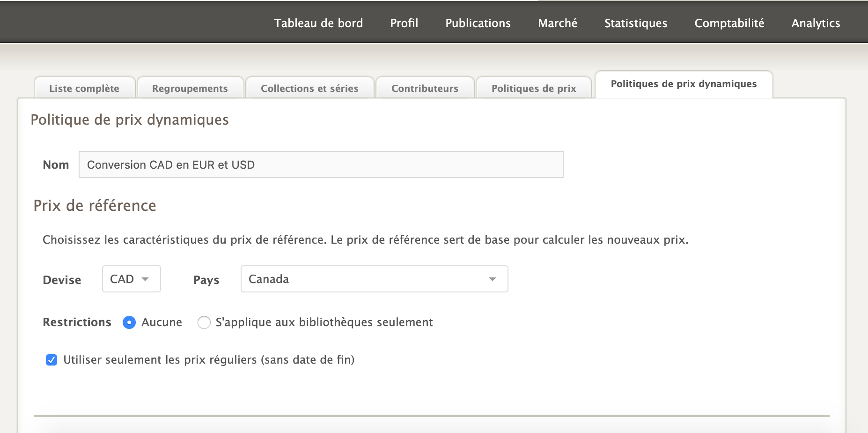This screenshot has width=868, height=433.
Task: Open the Politiques de prix tab
Action: [534, 88]
